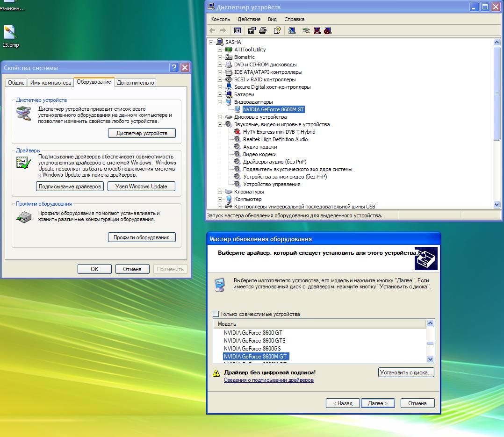504x437 pixels.
Task: Click the Help question-mark toolbar icon
Action: 277,30
